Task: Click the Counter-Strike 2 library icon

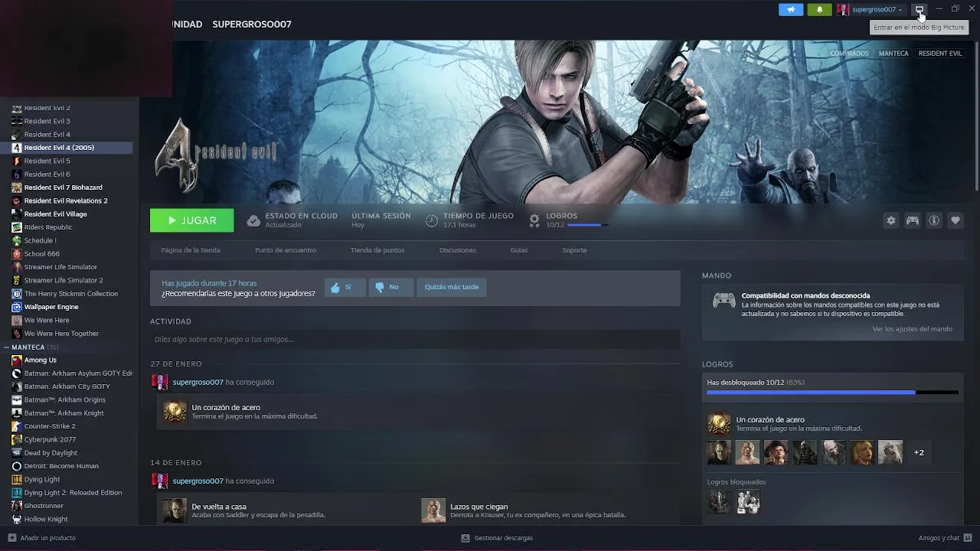Action: (x=17, y=426)
